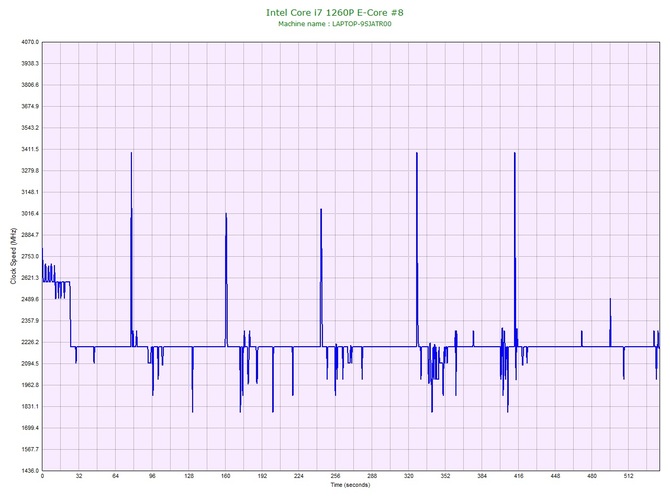670x502 pixels.
Task: Click the 2094.5 y-axis value
Action: pos(30,363)
